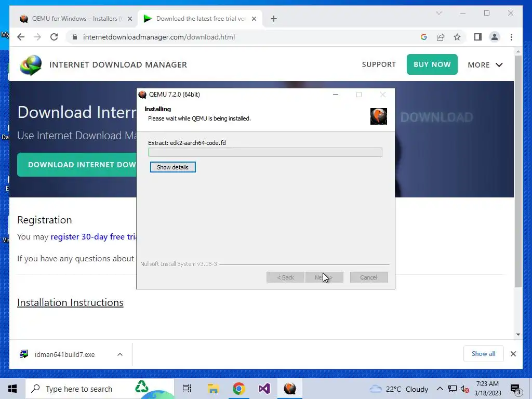The image size is (532, 399).
Task: Open weather widget 22°C Cloudy
Action: tap(399, 389)
